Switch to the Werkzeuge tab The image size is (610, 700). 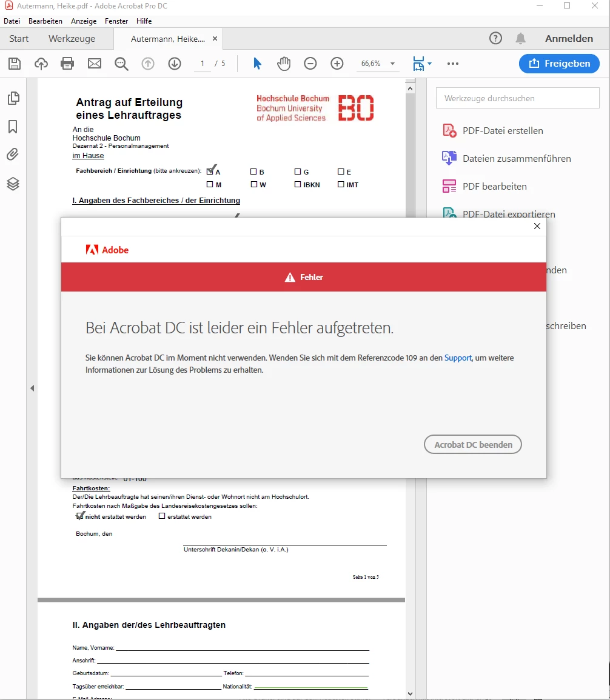point(72,39)
